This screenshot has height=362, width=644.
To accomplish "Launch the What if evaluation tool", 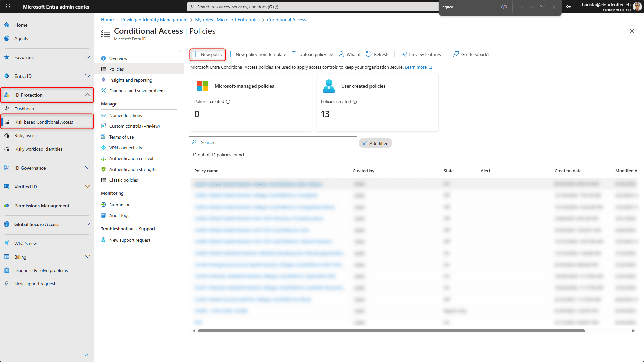I will click(x=349, y=54).
